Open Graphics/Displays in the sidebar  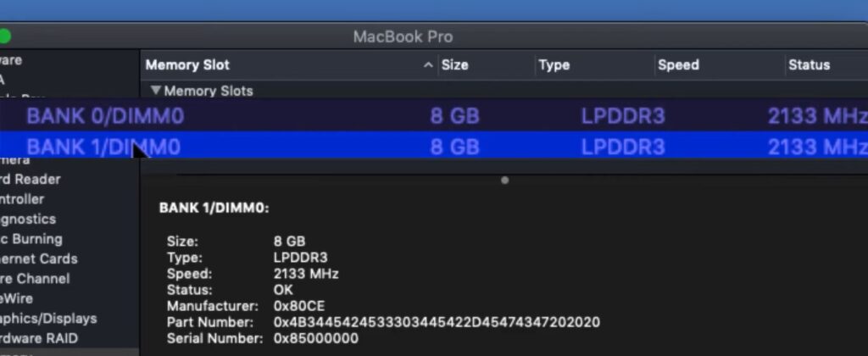point(48,319)
